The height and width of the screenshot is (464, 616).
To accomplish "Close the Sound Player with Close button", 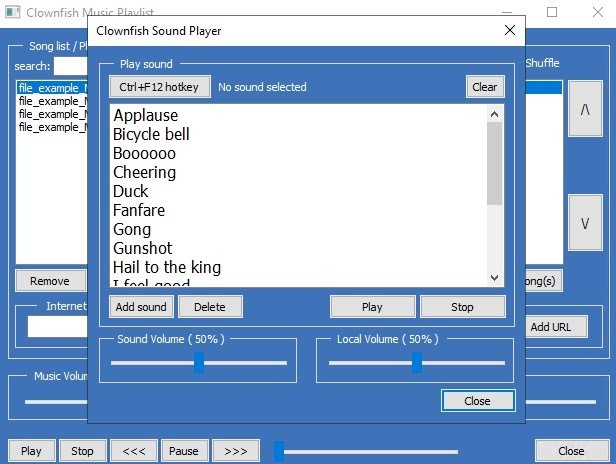I will 478,401.
